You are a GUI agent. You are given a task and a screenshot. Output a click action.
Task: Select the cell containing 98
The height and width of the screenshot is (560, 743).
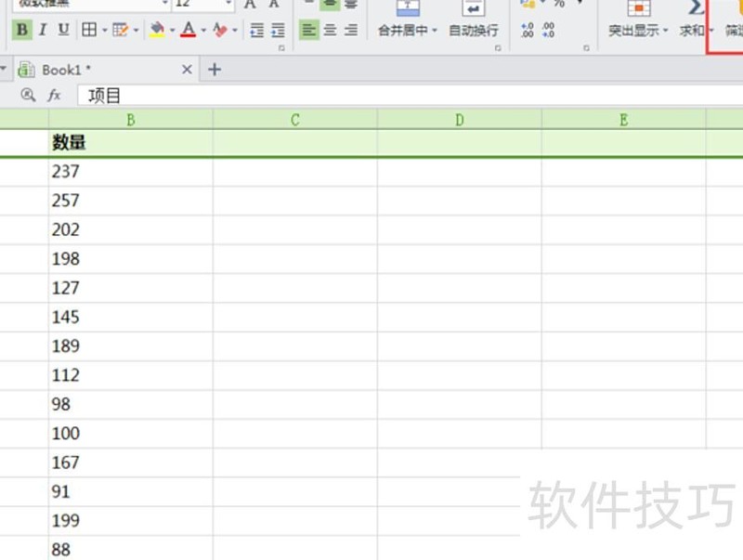click(x=131, y=405)
